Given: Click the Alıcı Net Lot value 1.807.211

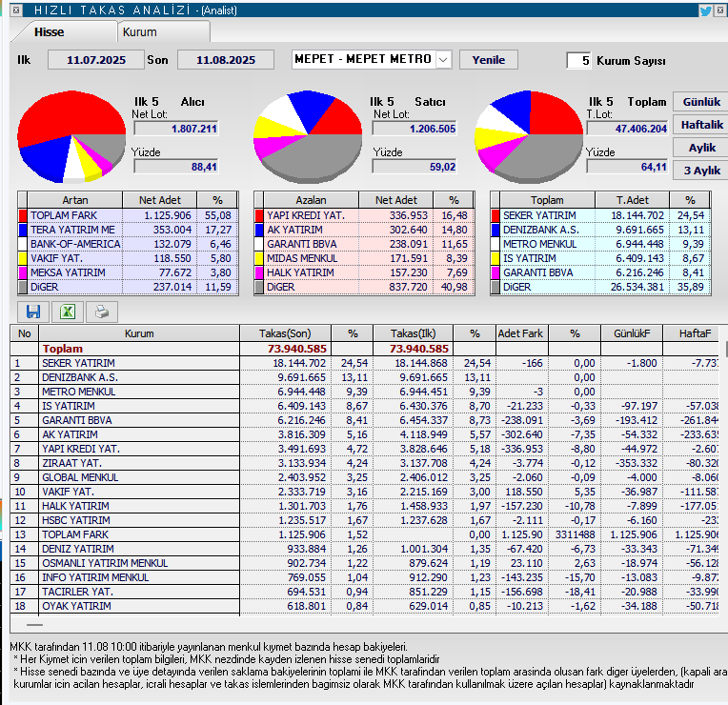Looking at the screenshot, I should click(176, 129).
